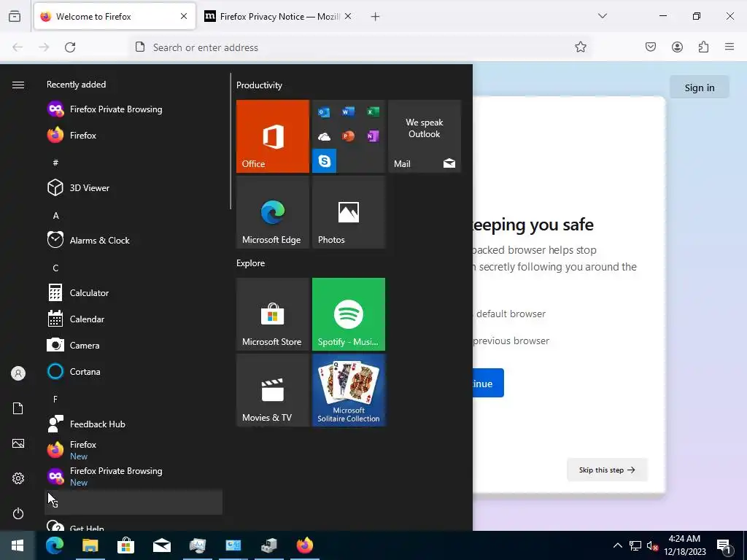Open Microsoft Store from the taskbar
Viewport: 747px width, 560px height.
125,545
